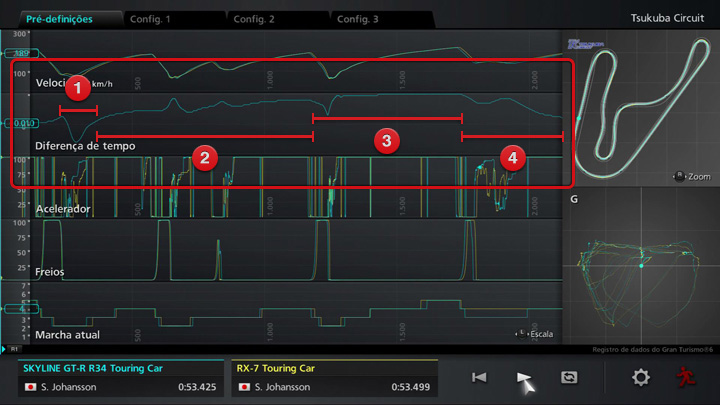The image size is (720, 405).
Task: Click the red marker number 2
Action: pos(204,157)
